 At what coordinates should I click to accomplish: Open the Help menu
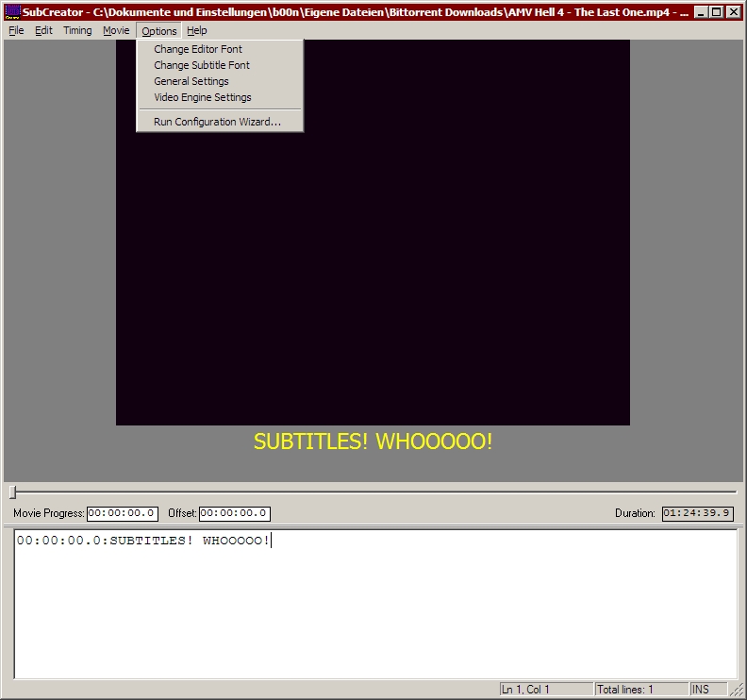(x=197, y=31)
